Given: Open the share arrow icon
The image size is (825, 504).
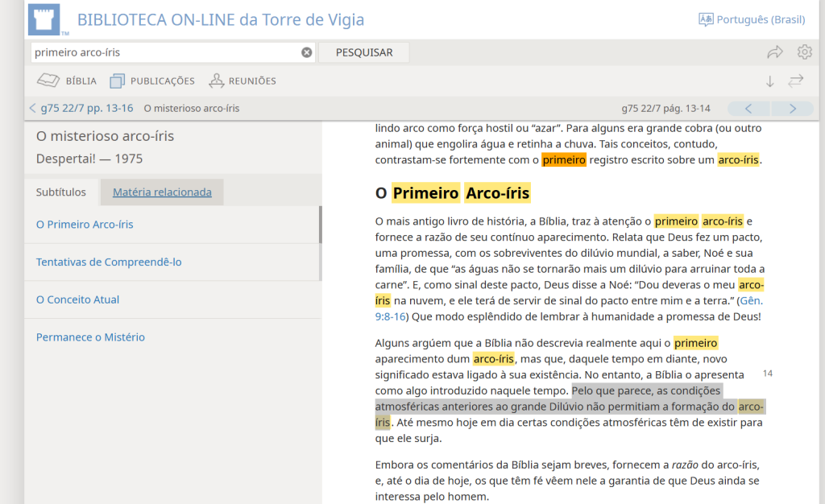Looking at the screenshot, I should (775, 52).
